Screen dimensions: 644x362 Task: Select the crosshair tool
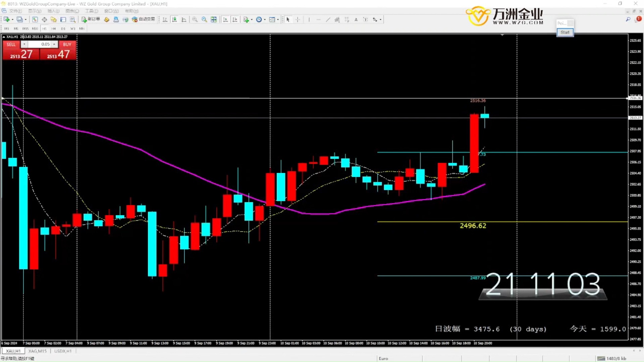point(298,19)
